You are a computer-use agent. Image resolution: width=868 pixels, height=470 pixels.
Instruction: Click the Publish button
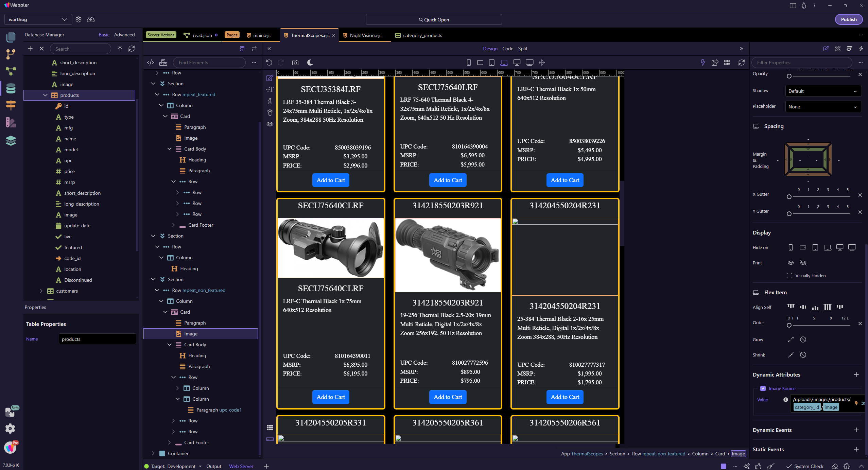[x=849, y=19]
